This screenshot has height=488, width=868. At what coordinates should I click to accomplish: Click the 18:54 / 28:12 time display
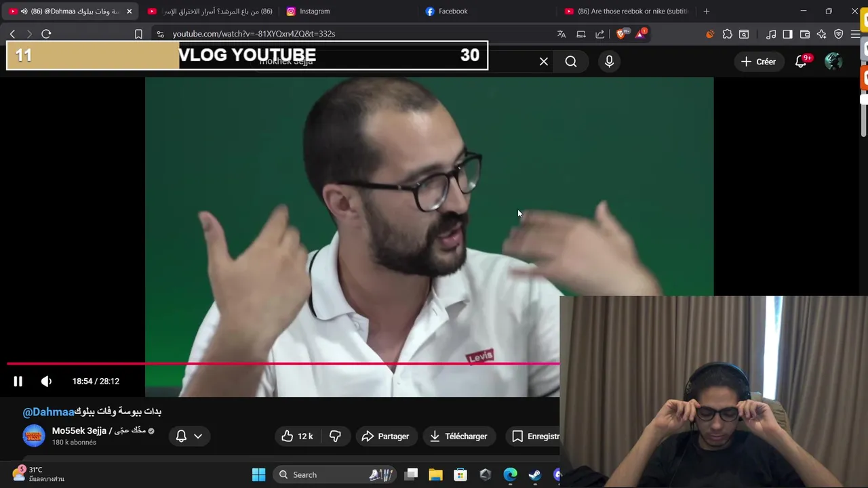[96, 382]
